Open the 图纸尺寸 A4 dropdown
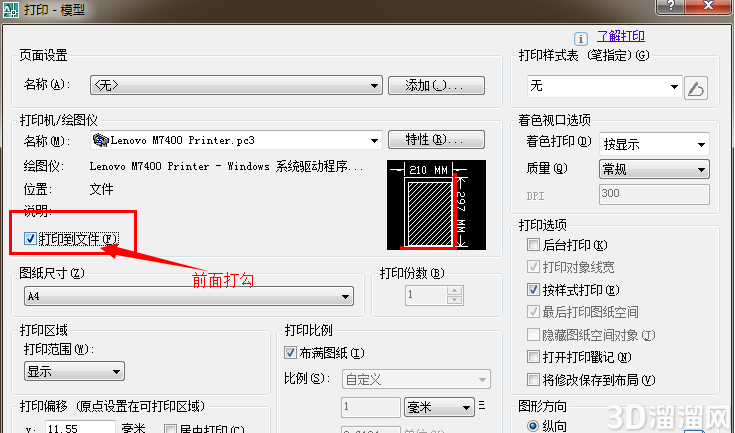This screenshot has height=433, width=735. (x=189, y=296)
